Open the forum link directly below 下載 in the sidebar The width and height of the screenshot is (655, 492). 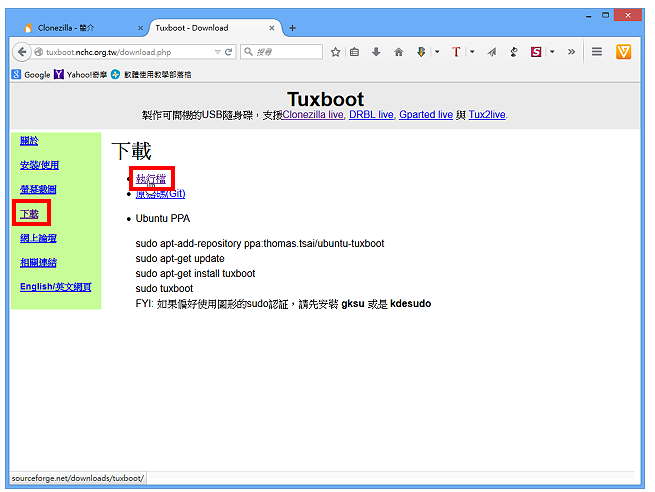click(x=38, y=238)
